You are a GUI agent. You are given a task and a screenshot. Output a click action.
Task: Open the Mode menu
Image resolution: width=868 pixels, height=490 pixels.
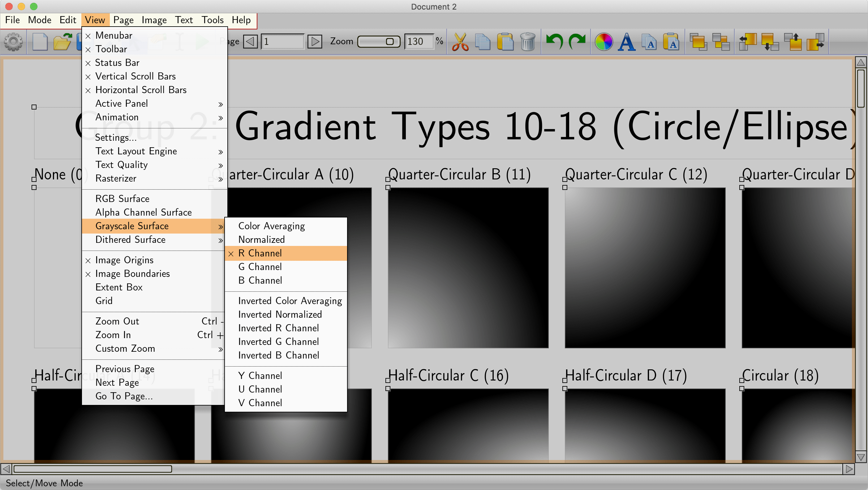click(x=39, y=20)
